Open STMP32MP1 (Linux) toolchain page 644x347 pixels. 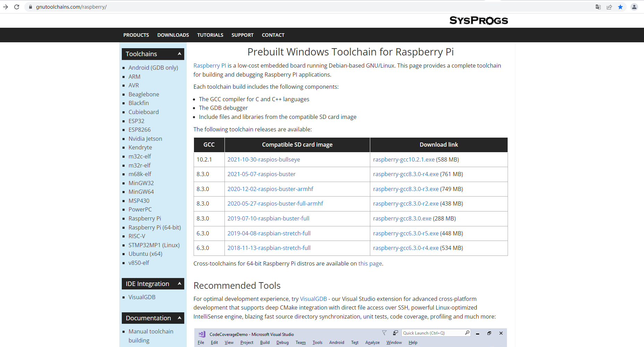click(x=154, y=245)
